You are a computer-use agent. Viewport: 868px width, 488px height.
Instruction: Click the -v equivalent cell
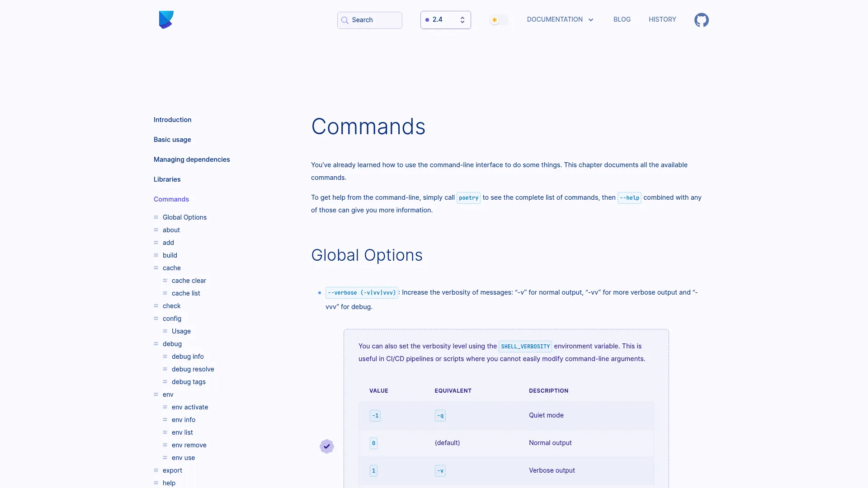click(440, 471)
